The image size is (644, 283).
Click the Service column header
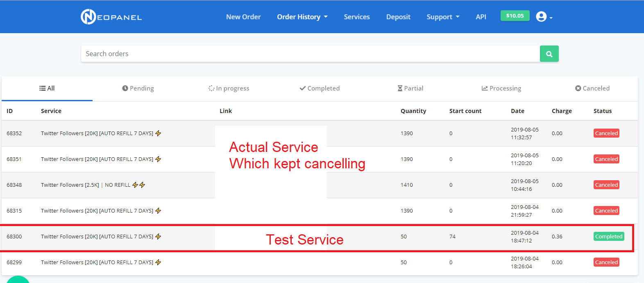(51, 111)
